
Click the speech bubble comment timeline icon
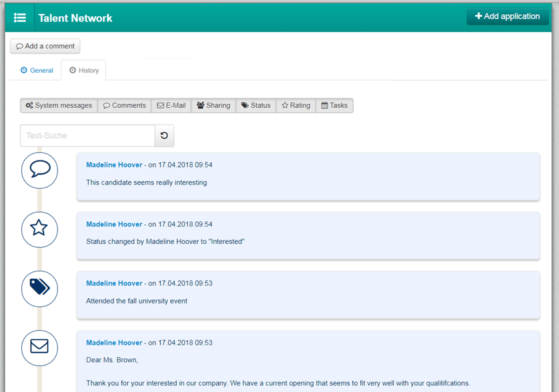(x=39, y=170)
